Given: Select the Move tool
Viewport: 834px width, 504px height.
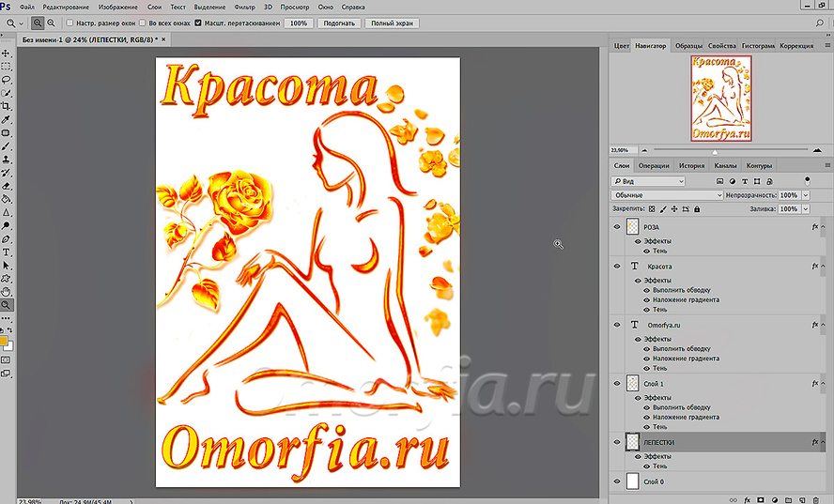Looking at the screenshot, I should (x=6, y=53).
